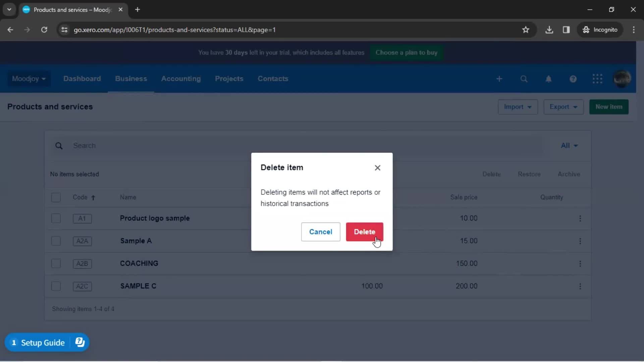Screen dimensions: 644x362
Task: Close the Delete item dialog with X
Action: click(377, 168)
